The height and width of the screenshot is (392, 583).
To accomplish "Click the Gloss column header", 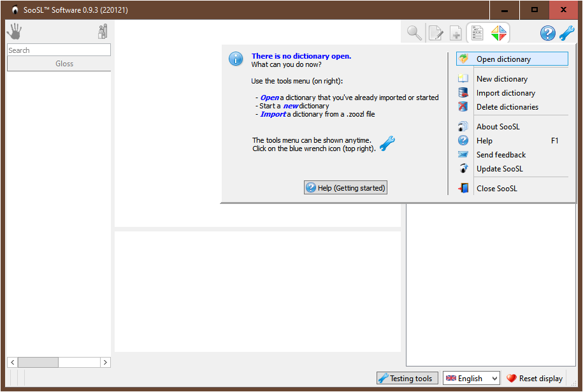I will (x=59, y=64).
